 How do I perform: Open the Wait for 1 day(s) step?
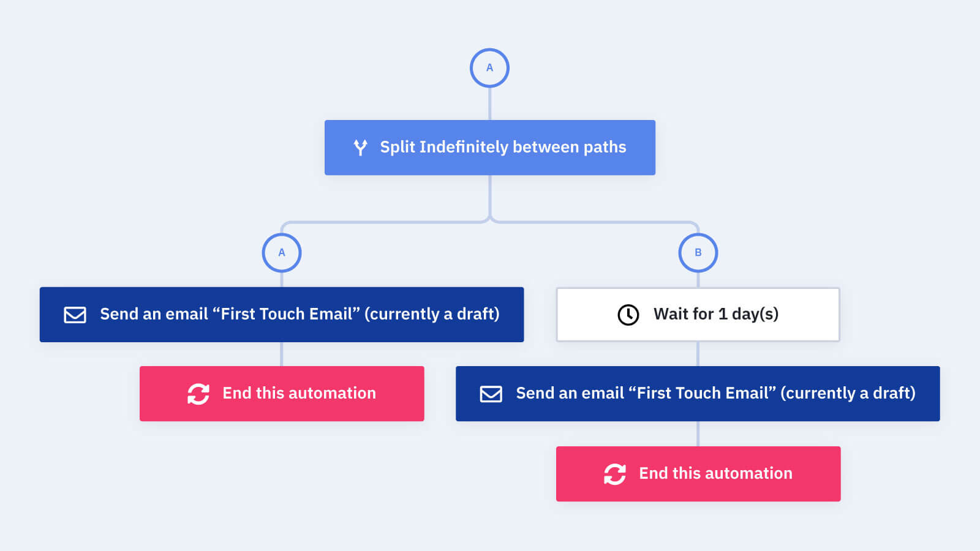point(698,315)
